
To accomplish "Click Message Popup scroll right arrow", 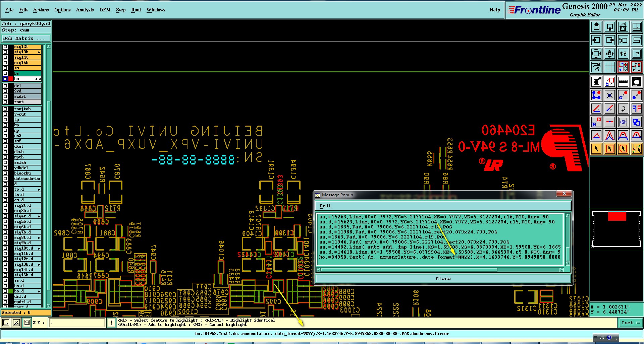I will (x=561, y=270).
